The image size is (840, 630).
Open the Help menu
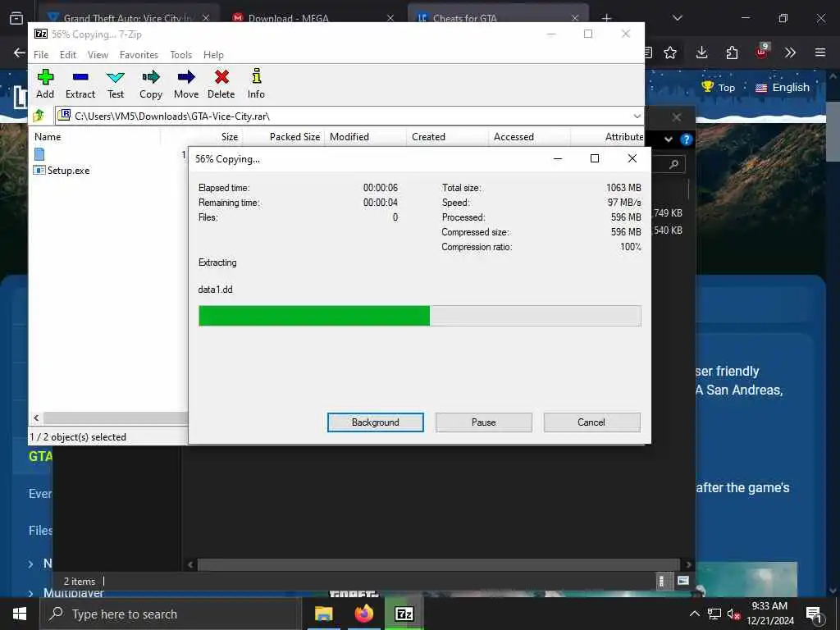point(213,55)
